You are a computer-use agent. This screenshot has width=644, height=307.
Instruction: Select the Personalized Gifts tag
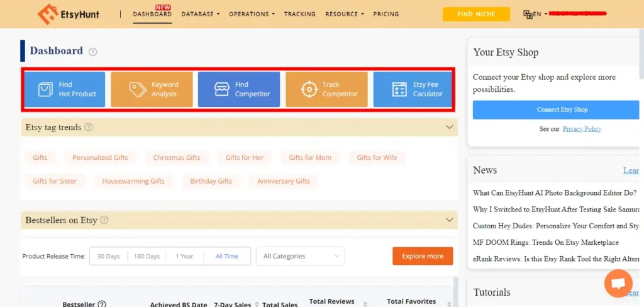pyautogui.click(x=100, y=157)
